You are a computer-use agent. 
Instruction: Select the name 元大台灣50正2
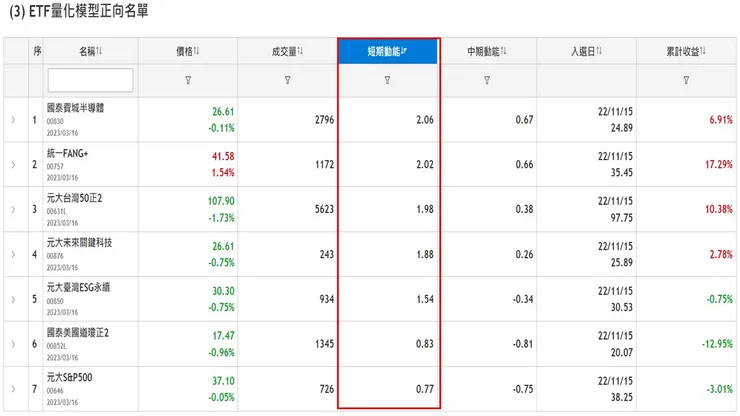pyautogui.click(x=74, y=198)
